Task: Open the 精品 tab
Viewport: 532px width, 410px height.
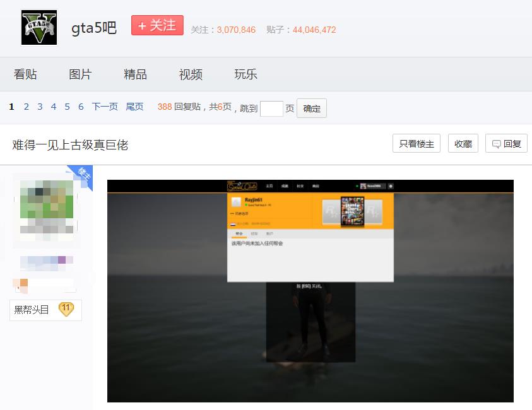Action: pyautogui.click(x=135, y=74)
